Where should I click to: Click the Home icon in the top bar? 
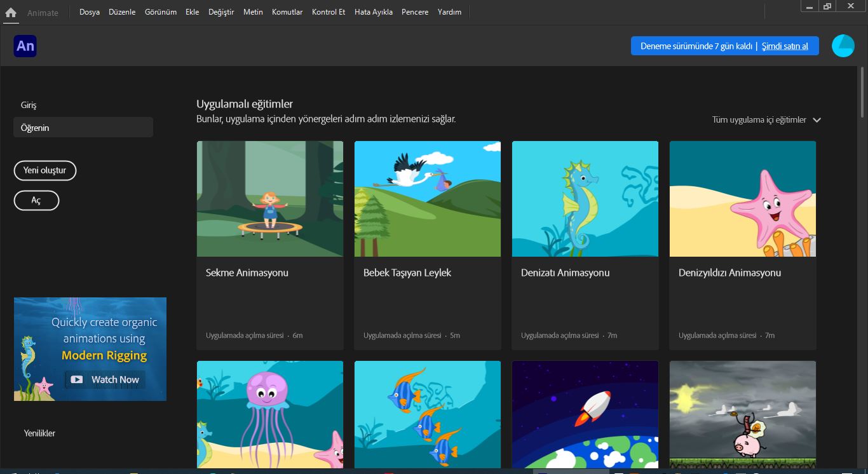11,12
